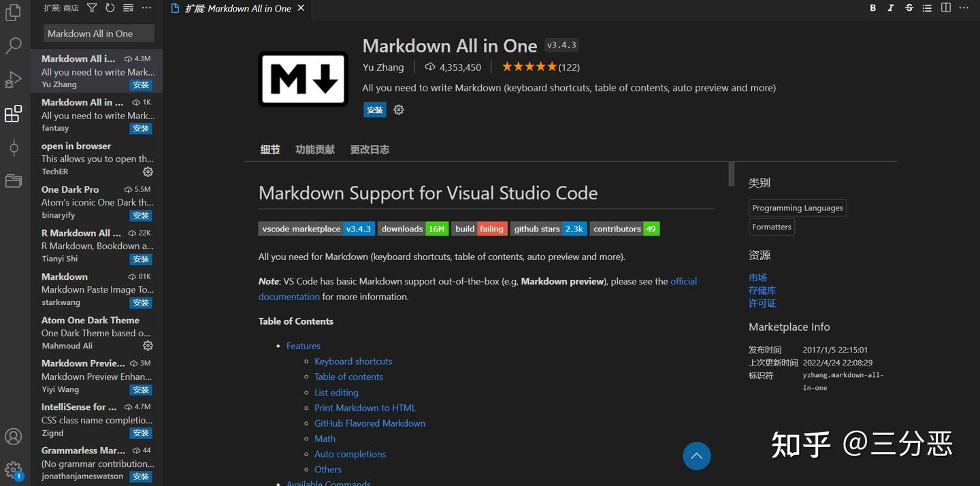Viewport: 980px width, 486px height.
Task: Refresh the extensions list
Action: (x=110, y=7)
